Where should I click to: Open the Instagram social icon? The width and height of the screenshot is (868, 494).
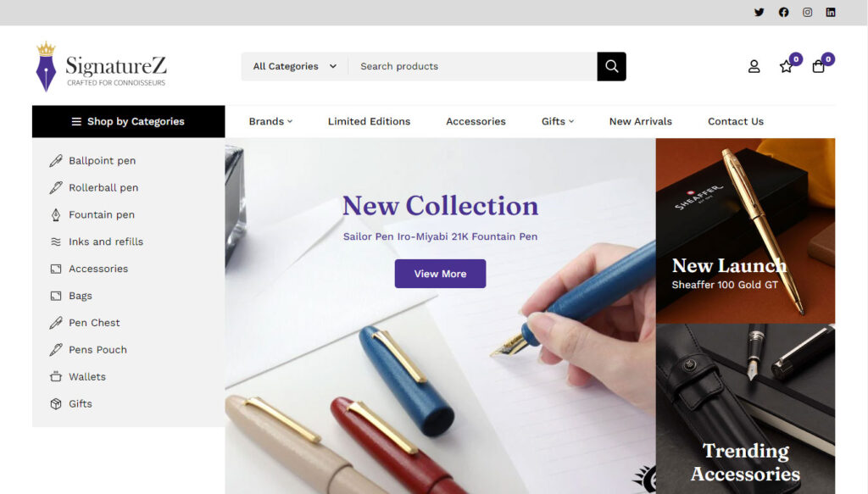[807, 12]
